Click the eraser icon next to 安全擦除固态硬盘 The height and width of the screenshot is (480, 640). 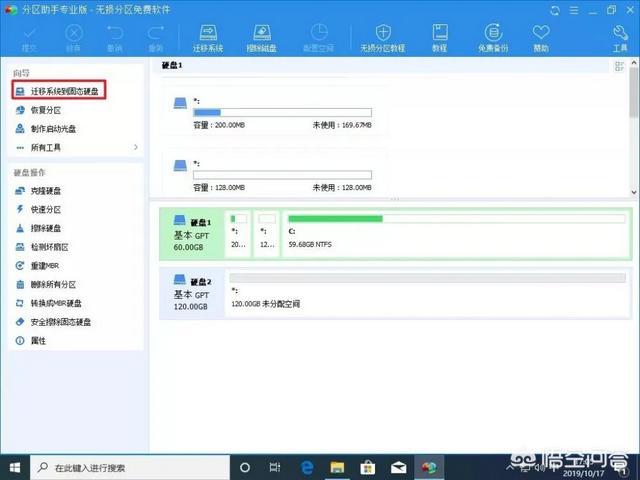coord(20,322)
